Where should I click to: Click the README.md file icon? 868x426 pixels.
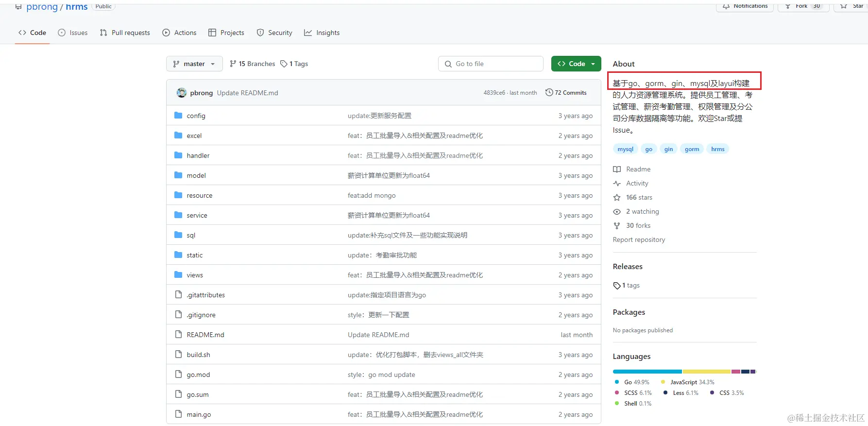click(x=178, y=335)
